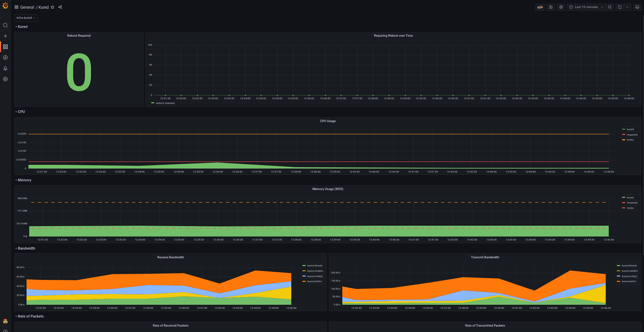The height and width of the screenshot is (332, 644).
Task: Click the green area in Memory Usage graph
Action: (x=318, y=231)
